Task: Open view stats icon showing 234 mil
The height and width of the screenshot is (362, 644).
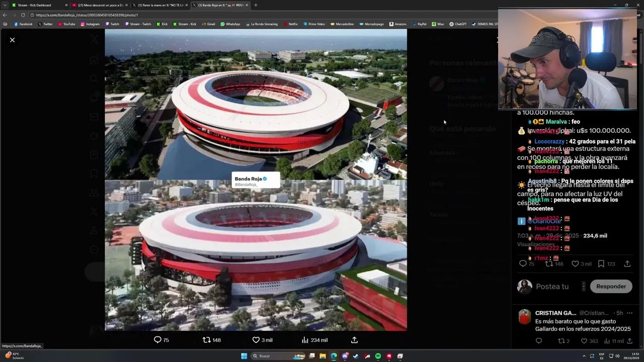Action: pyautogui.click(x=305, y=340)
